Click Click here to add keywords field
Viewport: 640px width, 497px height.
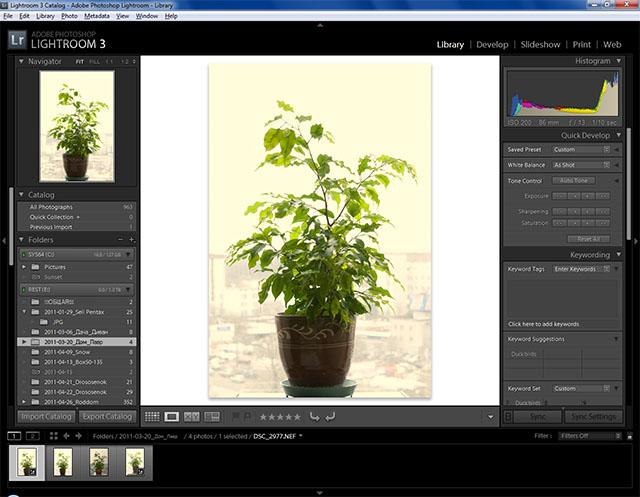pyautogui.click(x=543, y=324)
